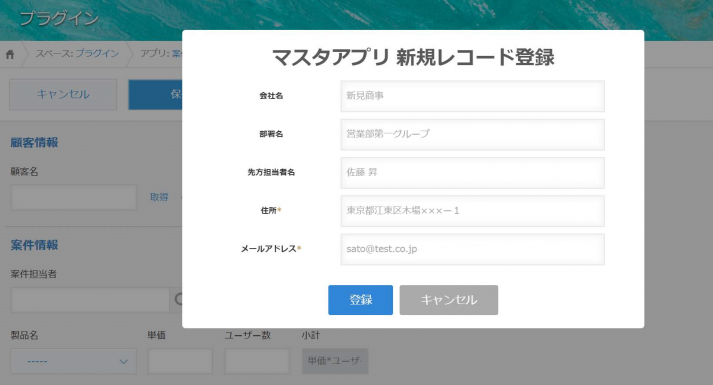Focus the 部署名 input field
713x385 pixels.
click(472, 134)
